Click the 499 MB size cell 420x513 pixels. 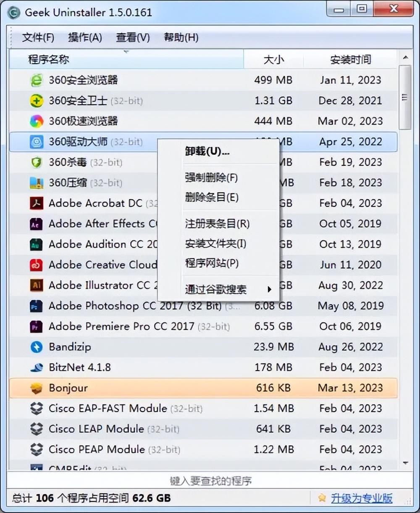click(x=273, y=80)
